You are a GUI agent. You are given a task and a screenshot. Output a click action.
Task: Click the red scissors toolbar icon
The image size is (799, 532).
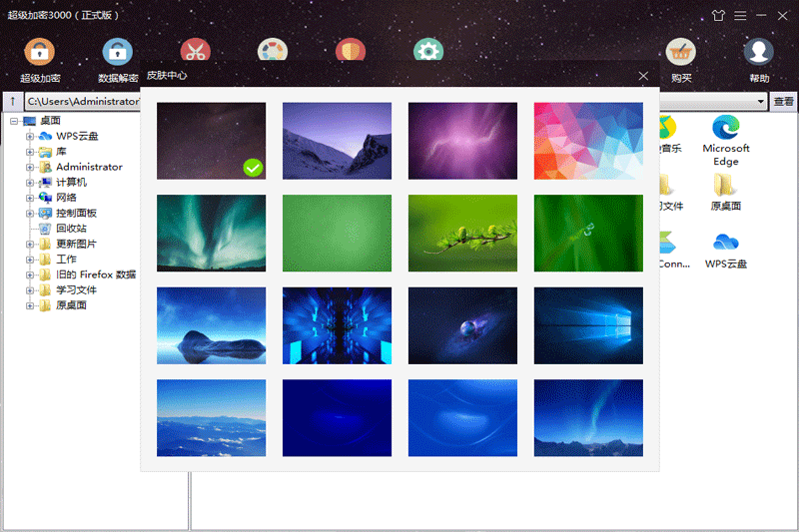pyautogui.click(x=195, y=52)
